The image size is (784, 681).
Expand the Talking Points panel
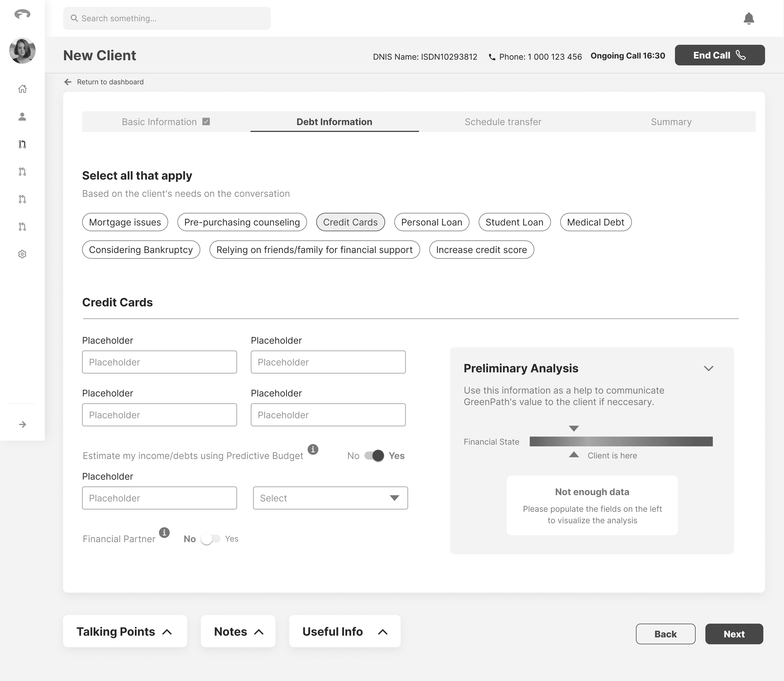point(125,631)
